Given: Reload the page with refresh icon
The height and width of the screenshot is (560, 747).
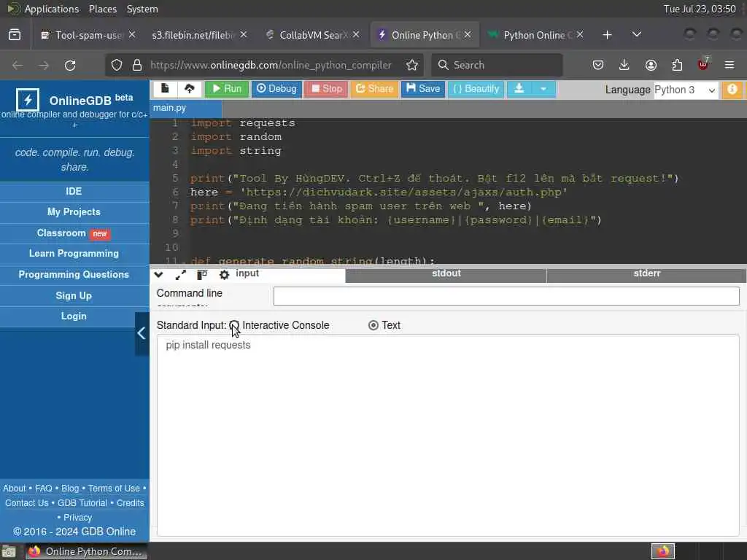Looking at the screenshot, I should click(x=70, y=65).
